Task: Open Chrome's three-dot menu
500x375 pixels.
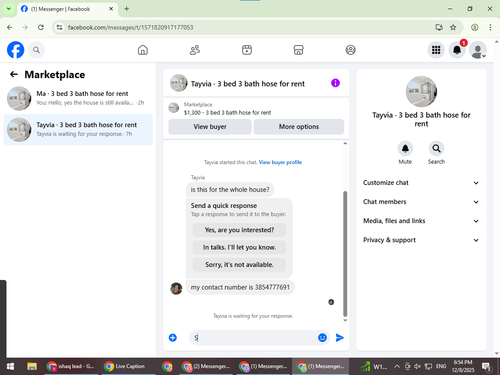Action: (490, 27)
